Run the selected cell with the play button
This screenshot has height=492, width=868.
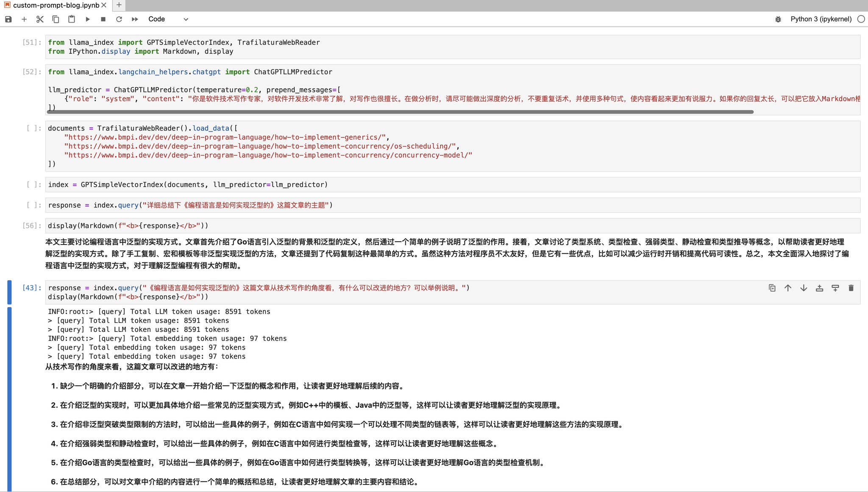[x=87, y=19]
